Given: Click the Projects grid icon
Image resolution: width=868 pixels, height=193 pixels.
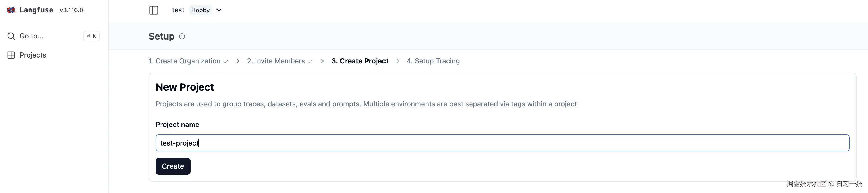Looking at the screenshot, I should pyautogui.click(x=11, y=55).
